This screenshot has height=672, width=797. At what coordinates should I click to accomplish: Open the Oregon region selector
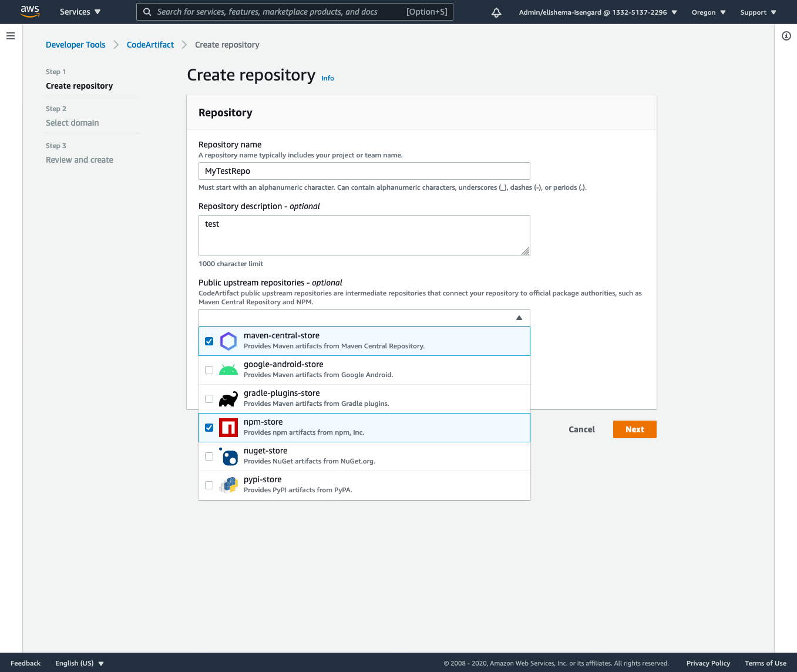(709, 12)
